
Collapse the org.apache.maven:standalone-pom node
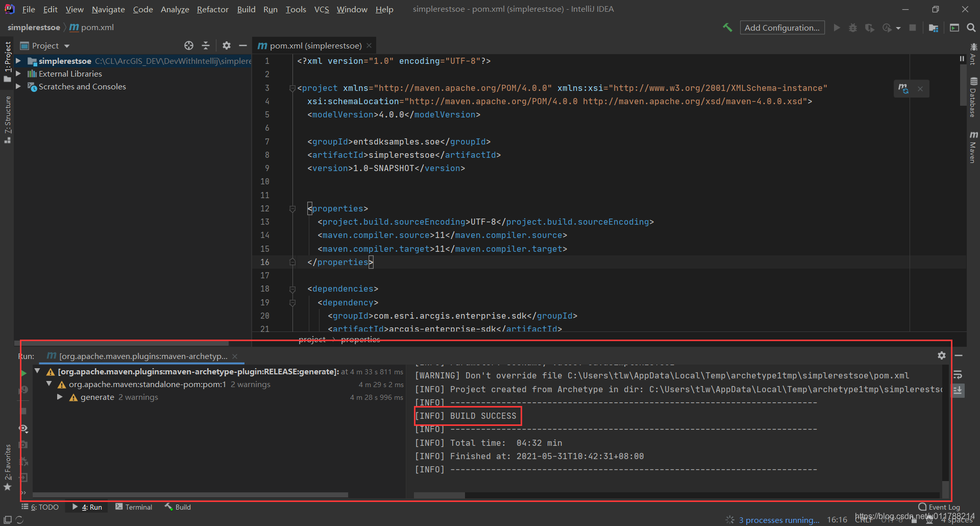pos(48,384)
